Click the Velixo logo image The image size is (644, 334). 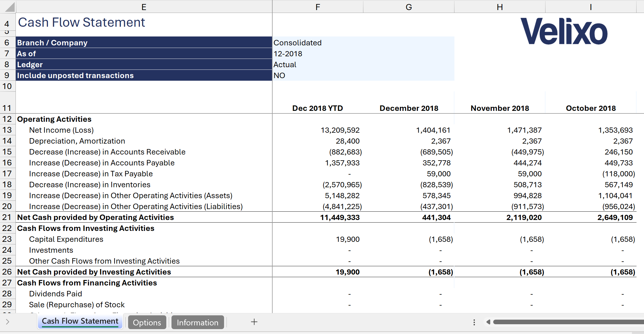[x=564, y=31]
